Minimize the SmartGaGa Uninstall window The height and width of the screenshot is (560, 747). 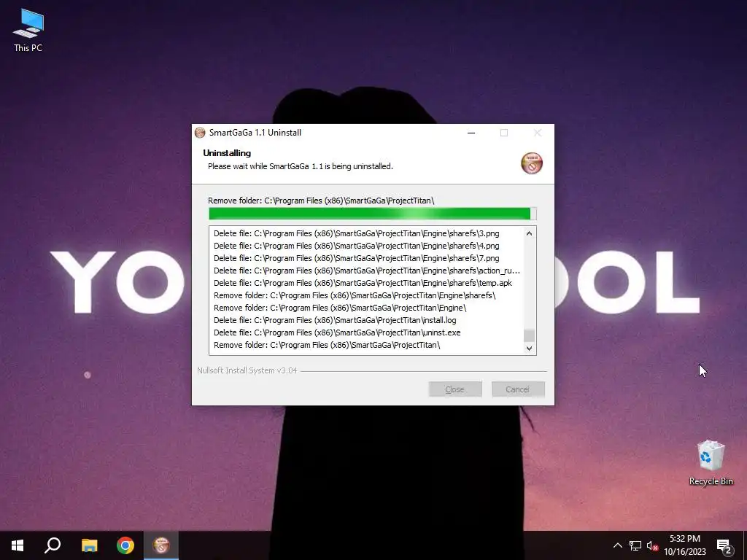(x=471, y=133)
